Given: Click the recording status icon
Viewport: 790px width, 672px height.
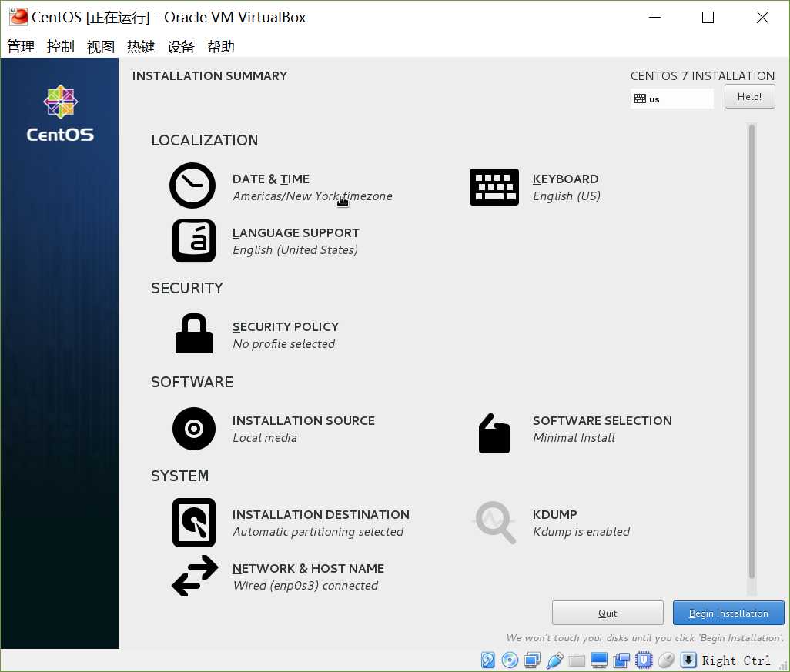Looking at the screenshot, I should [621, 660].
